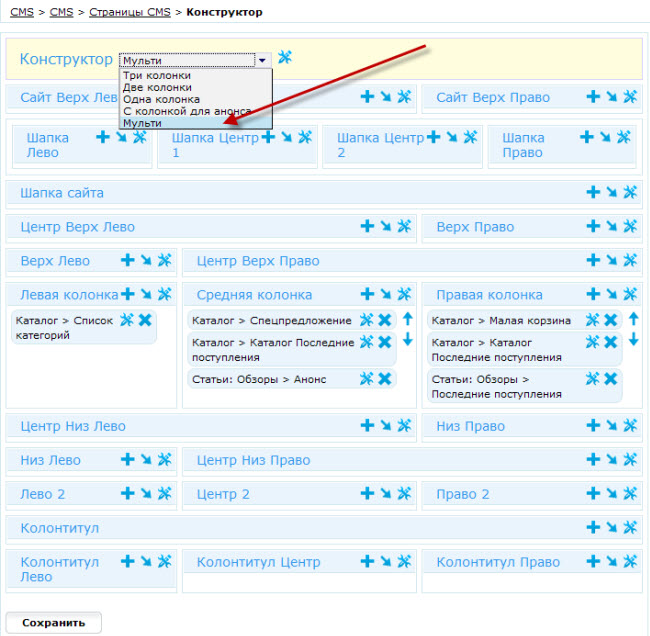650x636 pixels.
Task: Click the Сохранить button
Action: [53, 622]
